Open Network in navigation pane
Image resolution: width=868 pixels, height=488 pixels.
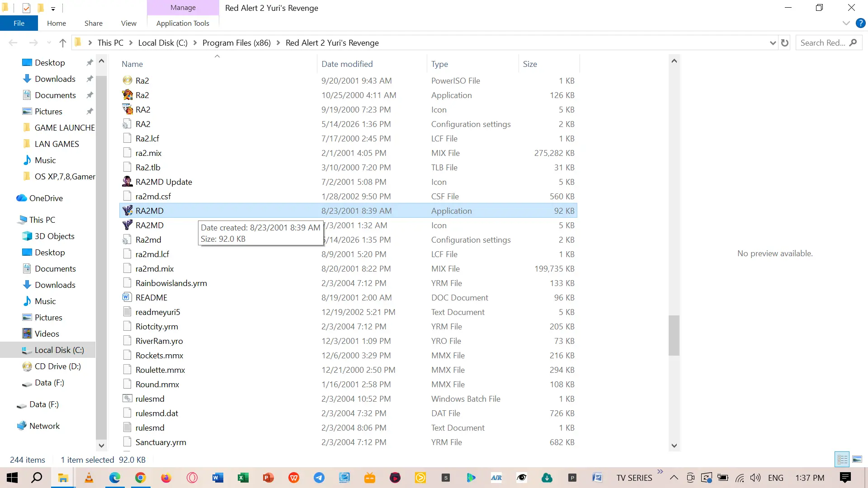pyautogui.click(x=44, y=426)
